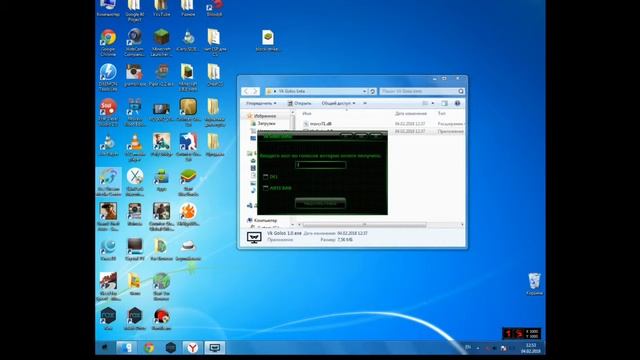Screen dimensions: 640x360
Task: Go forward in the Explorer window
Action: click(255, 91)
